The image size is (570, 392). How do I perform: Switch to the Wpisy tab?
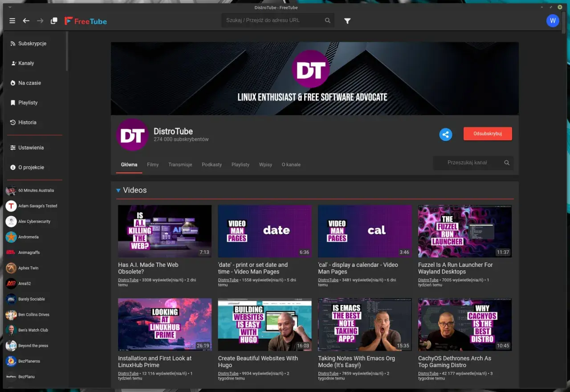pyautogui.click(x=265, y=164)
